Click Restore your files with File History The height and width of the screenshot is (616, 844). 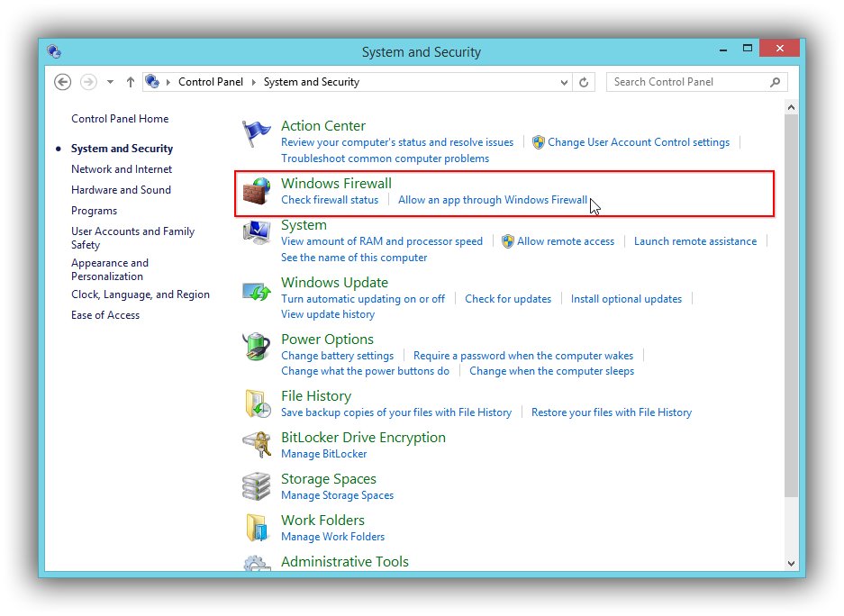coord(612,412)
